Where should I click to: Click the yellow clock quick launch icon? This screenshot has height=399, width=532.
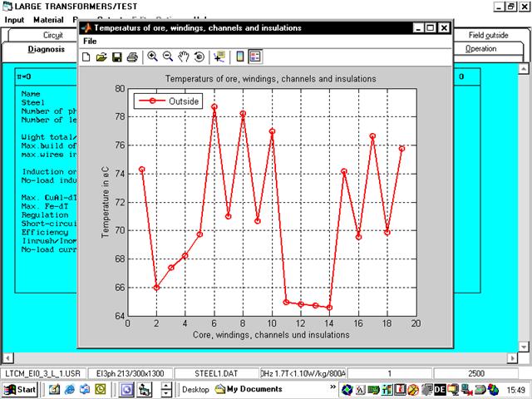(x=100, y=390)
